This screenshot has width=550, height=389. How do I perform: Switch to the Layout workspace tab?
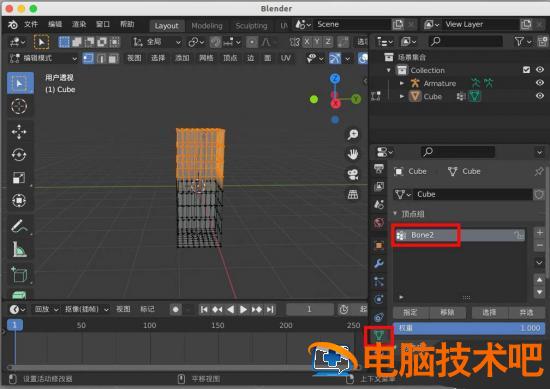tap(166, 26)
